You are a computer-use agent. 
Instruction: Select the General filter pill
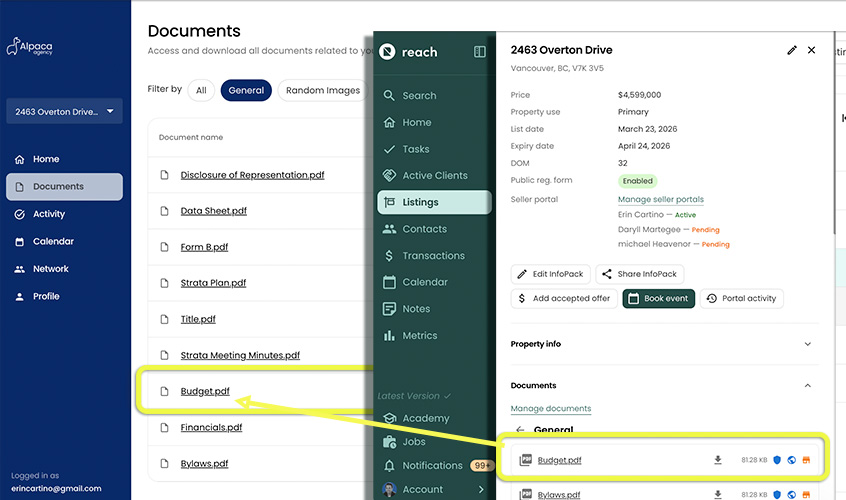click(246, 91)
